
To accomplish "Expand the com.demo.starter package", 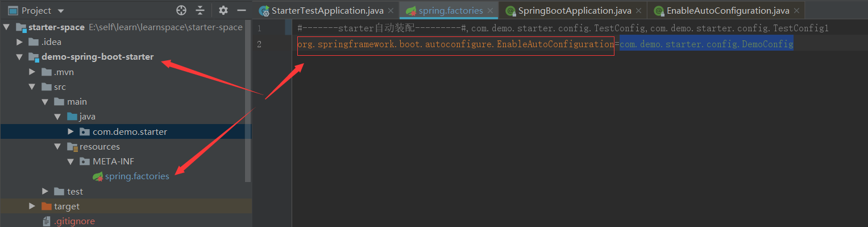I will (70, 131).
